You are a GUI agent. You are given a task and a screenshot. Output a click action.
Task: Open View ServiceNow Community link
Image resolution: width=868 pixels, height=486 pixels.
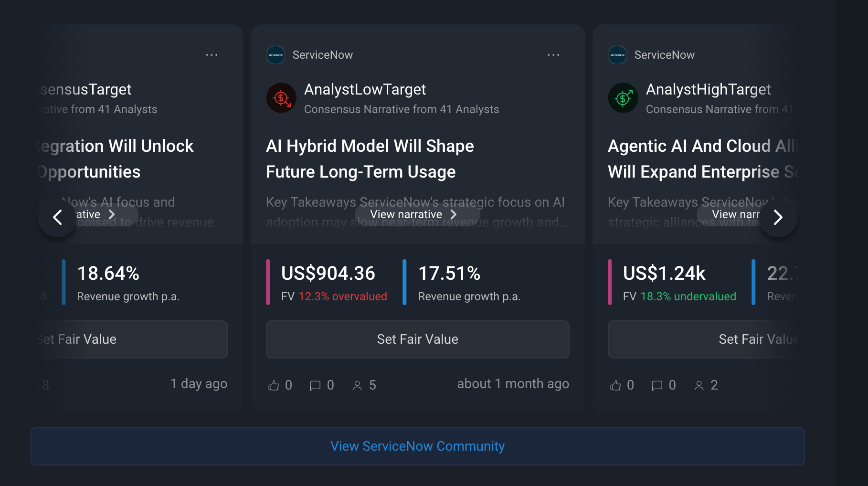(417, 446)
